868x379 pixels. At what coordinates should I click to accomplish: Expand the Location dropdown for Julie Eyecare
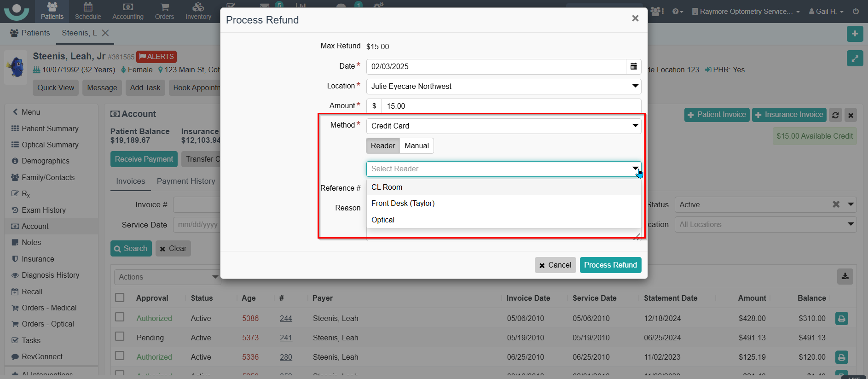click(503, 87)
